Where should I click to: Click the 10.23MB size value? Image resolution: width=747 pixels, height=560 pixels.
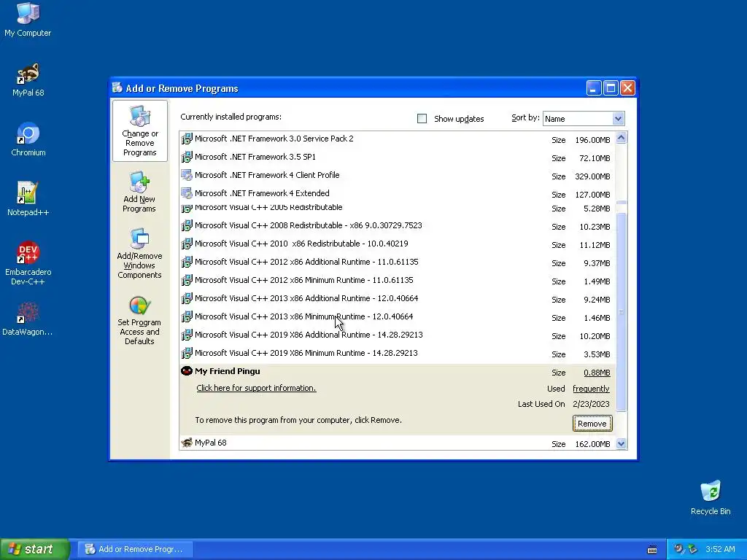[x=595, y=227]
